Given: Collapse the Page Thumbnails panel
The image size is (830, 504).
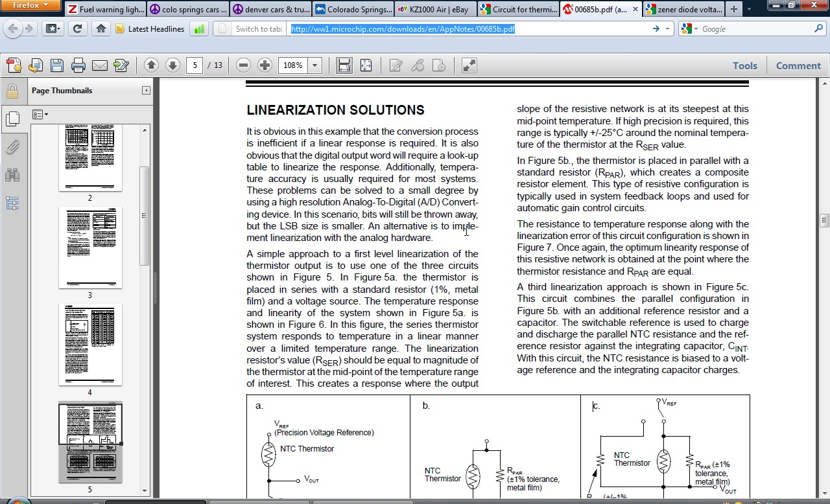Looking at the screenshot, I should point(146,91).
